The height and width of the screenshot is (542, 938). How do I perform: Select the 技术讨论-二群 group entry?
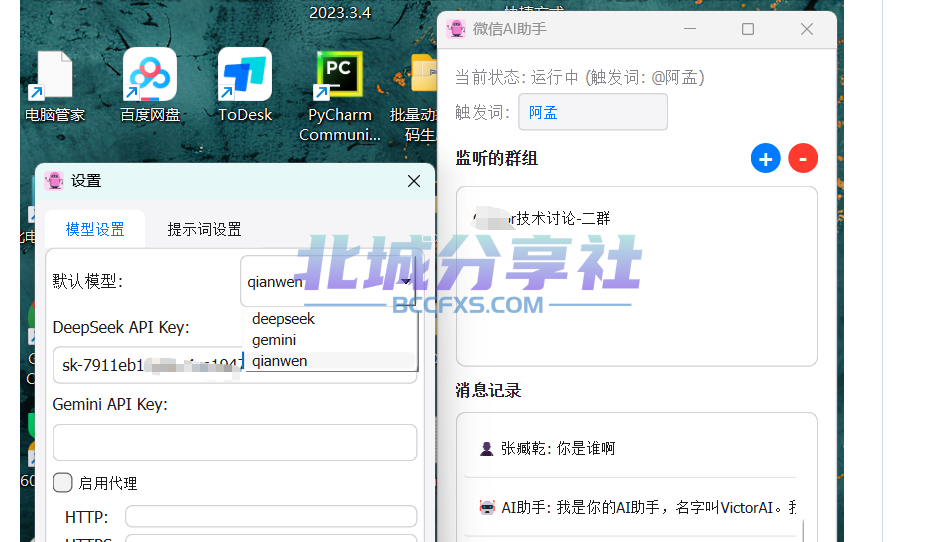(x=545, y=218)
